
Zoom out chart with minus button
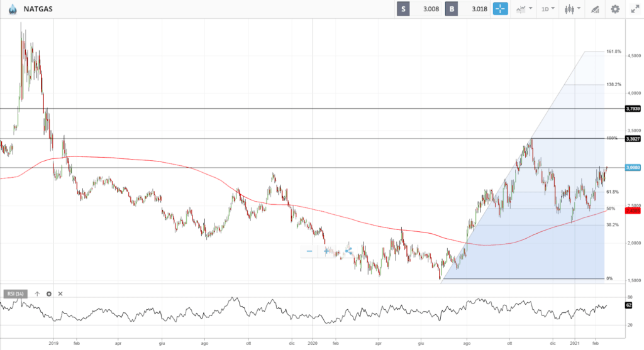309,251
